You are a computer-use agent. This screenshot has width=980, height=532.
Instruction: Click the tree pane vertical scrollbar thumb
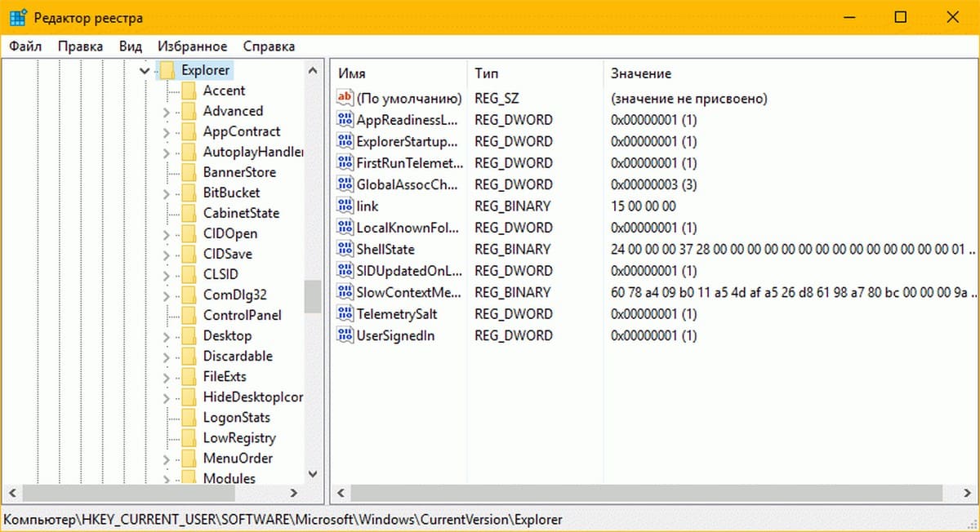click(313, 296)
